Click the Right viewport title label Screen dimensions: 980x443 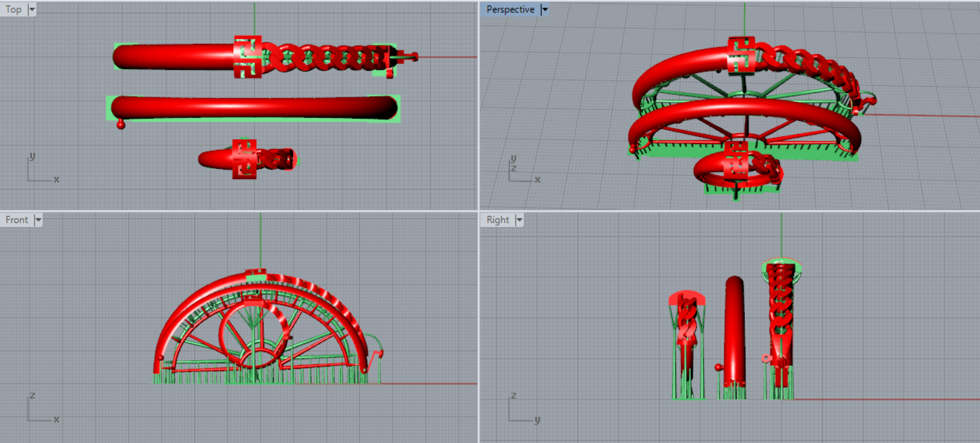tap(498, 220)
